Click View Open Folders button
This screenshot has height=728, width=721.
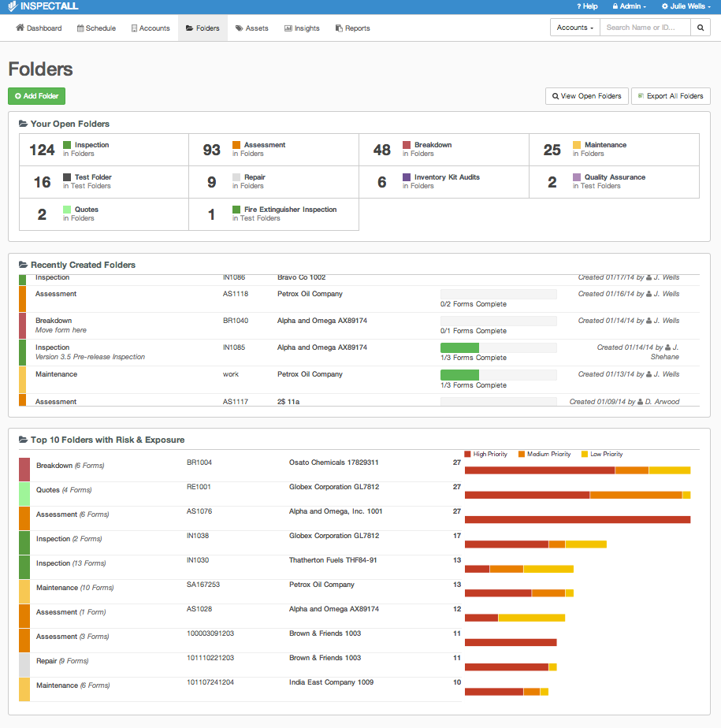point(587,96)
